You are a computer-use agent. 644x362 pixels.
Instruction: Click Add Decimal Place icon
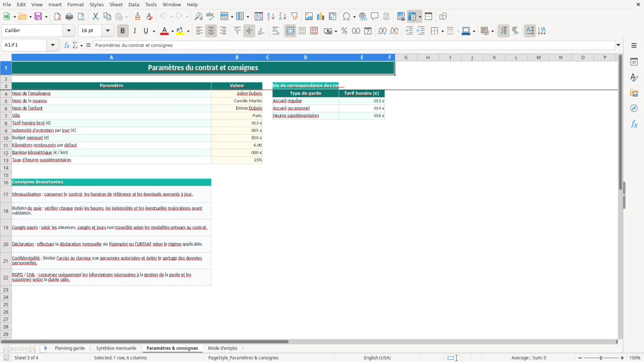(x=382, y=31)
